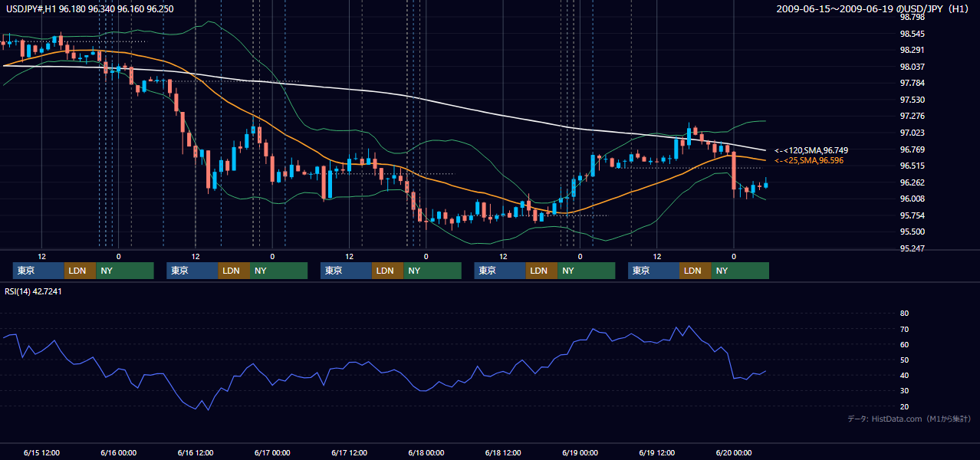Select the 東京 session block for 6/16
980x460 pixels.
click(192, 271)
